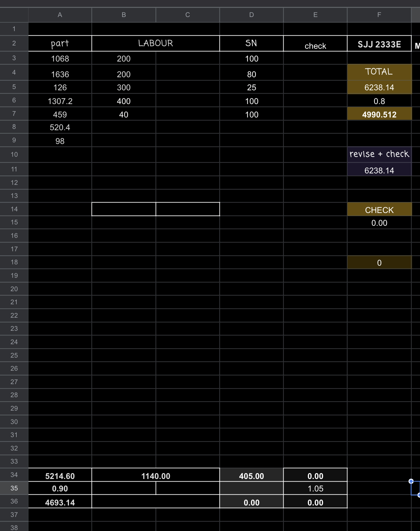Select cell containing 1307.2
This screenshot has width=420, height=531.
[x=60, y=101]
